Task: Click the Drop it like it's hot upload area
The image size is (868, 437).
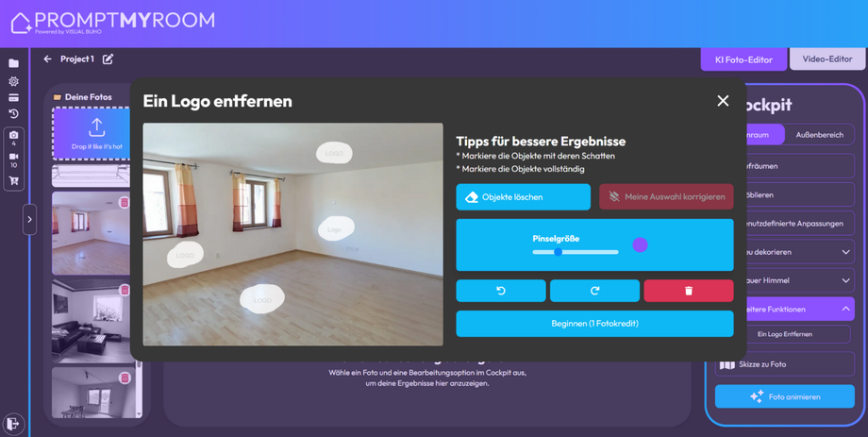Action: click(x=92, y=133)
